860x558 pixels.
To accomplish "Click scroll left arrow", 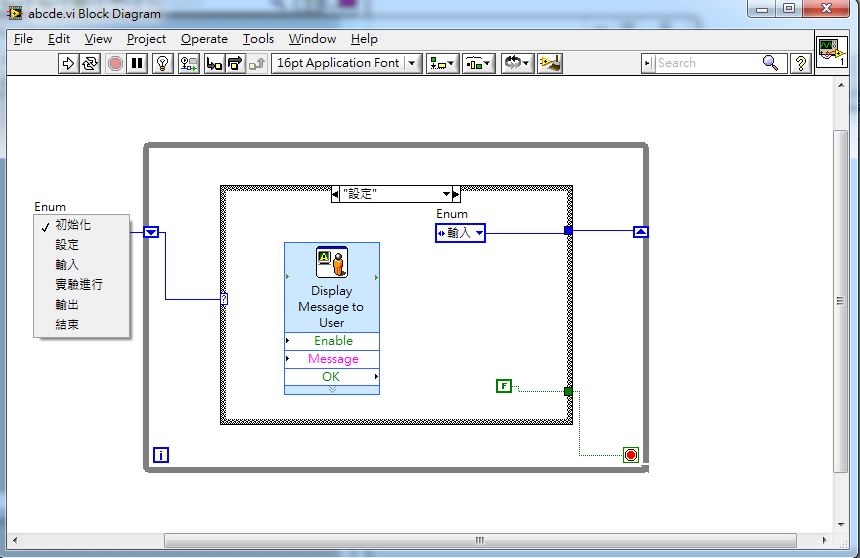I will tap(15, 540).
